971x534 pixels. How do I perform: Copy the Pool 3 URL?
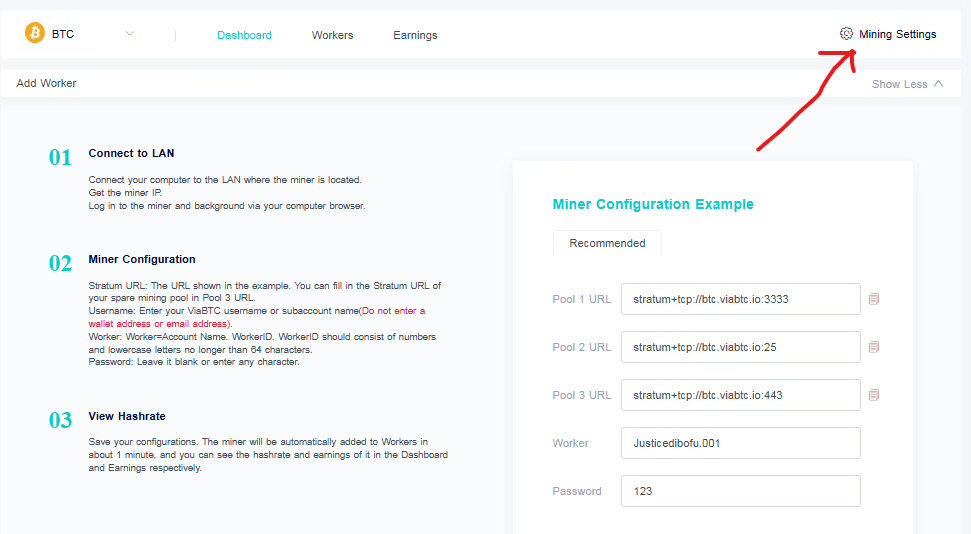click(x=874, y=395)
